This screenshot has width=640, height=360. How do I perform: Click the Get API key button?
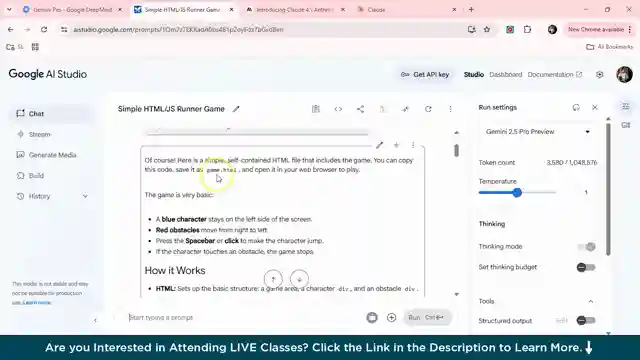(425, 75)
